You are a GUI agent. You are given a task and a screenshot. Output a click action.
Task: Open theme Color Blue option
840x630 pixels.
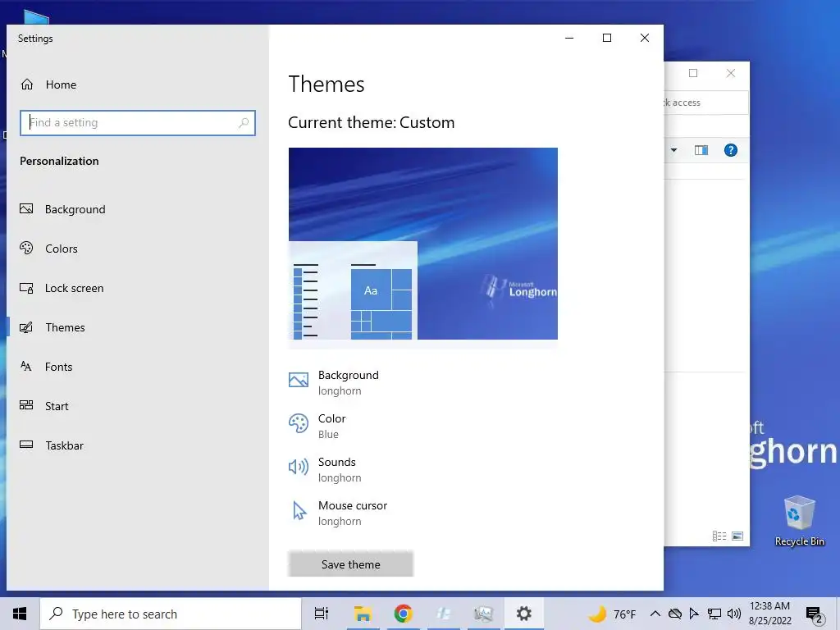[317, 426]
